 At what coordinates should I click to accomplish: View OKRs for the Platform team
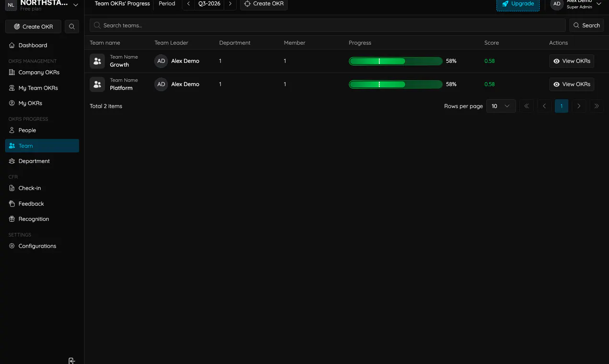coord(572,84)
